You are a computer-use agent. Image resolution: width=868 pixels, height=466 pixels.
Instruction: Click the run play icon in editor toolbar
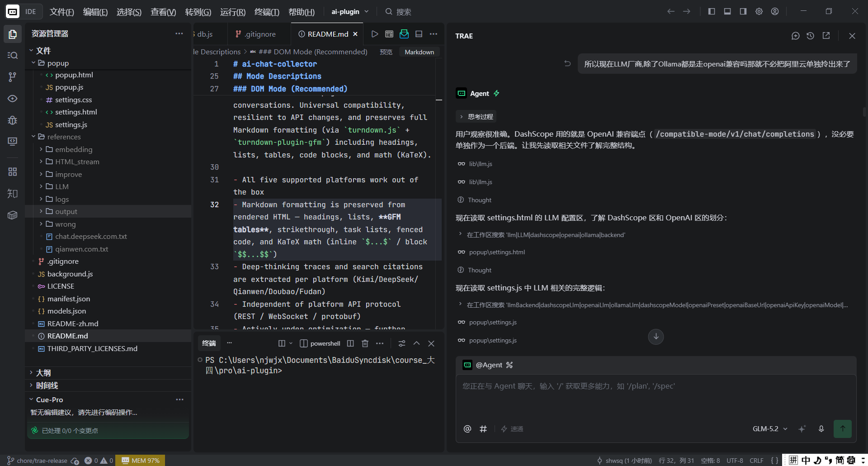point(374,34)
